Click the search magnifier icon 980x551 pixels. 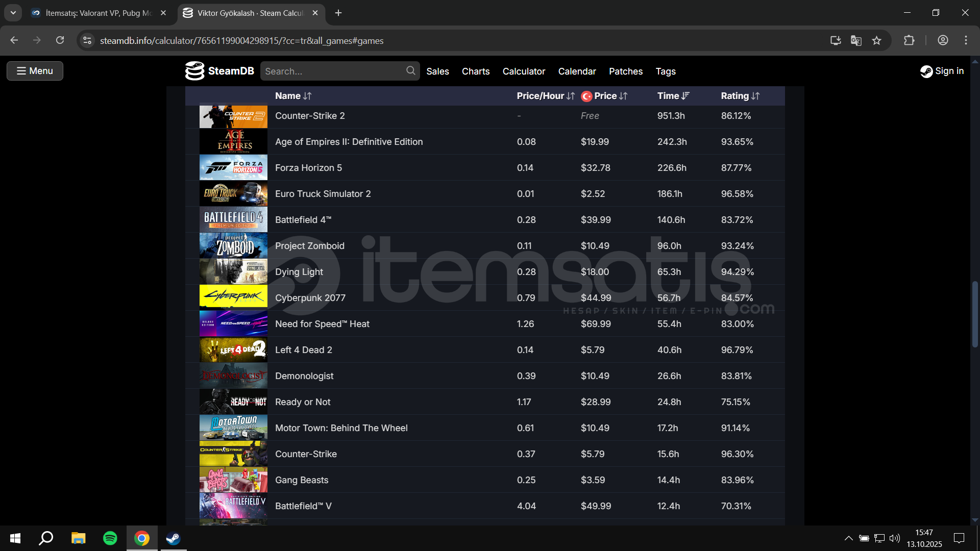pyautogui.click(x=410, y=71)
